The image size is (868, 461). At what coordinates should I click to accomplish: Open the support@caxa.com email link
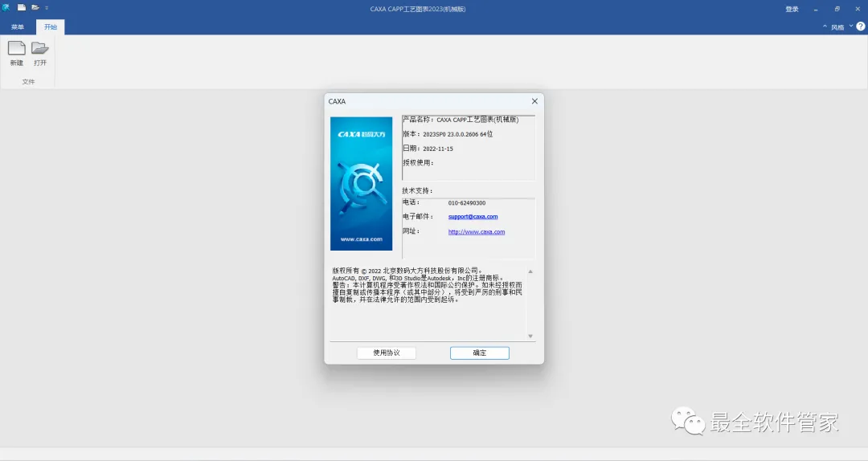click(473, 216)
